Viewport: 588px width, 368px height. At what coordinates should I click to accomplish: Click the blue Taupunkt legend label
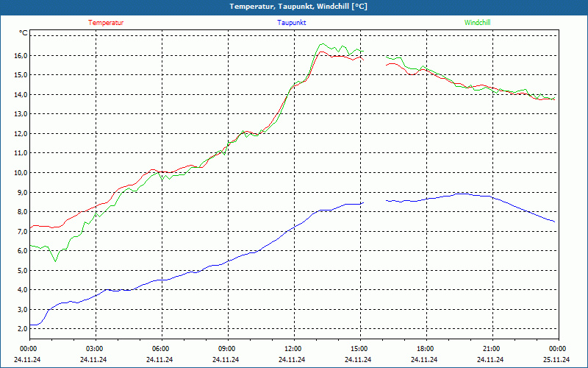291,23
